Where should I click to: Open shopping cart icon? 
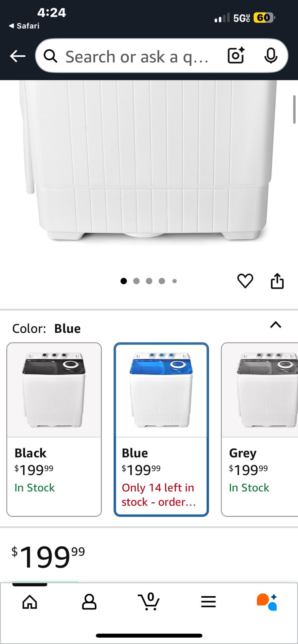click(x=148, y=601)
